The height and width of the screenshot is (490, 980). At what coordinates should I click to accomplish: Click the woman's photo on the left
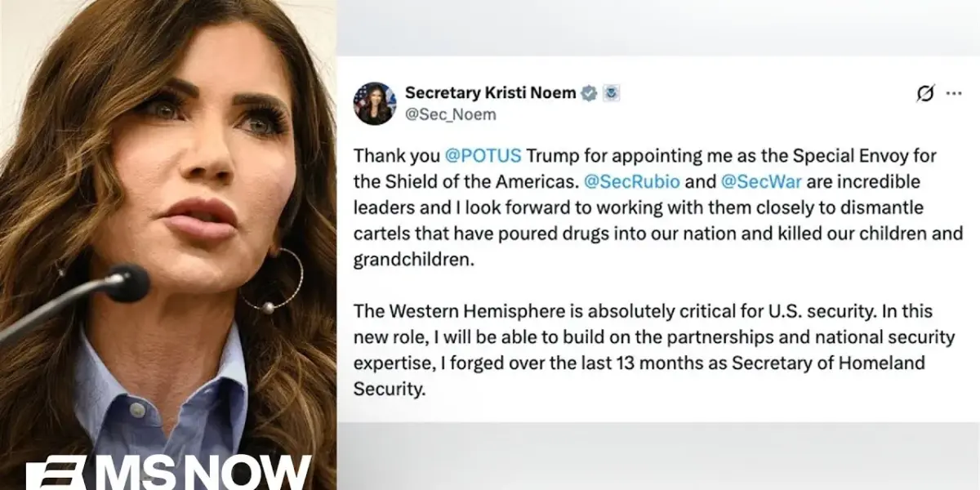tap(168, 245)
